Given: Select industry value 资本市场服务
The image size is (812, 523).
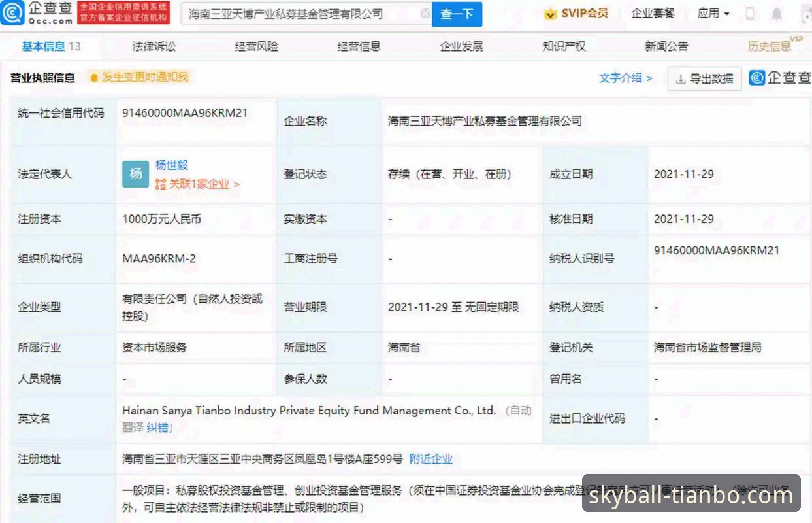Looking at the screenshot, I should (154, 347).
